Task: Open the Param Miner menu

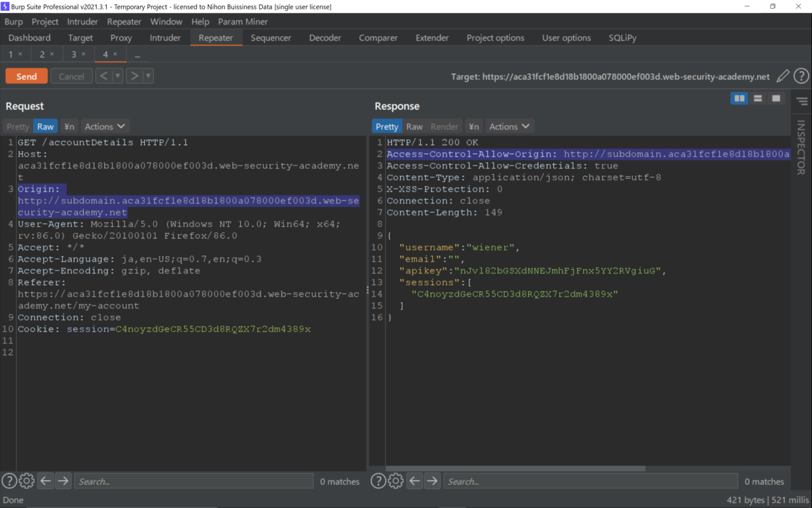Action: [243, 22]
